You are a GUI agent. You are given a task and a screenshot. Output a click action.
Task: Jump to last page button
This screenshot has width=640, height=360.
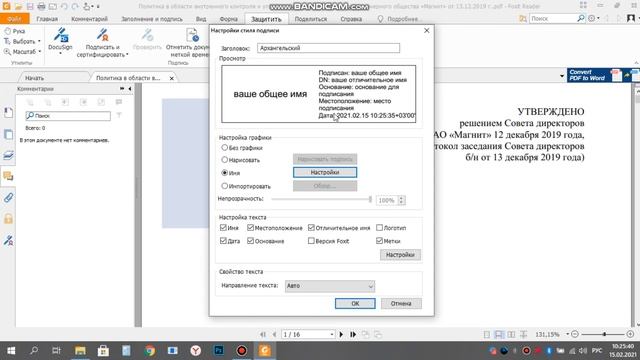click(353, 334)
